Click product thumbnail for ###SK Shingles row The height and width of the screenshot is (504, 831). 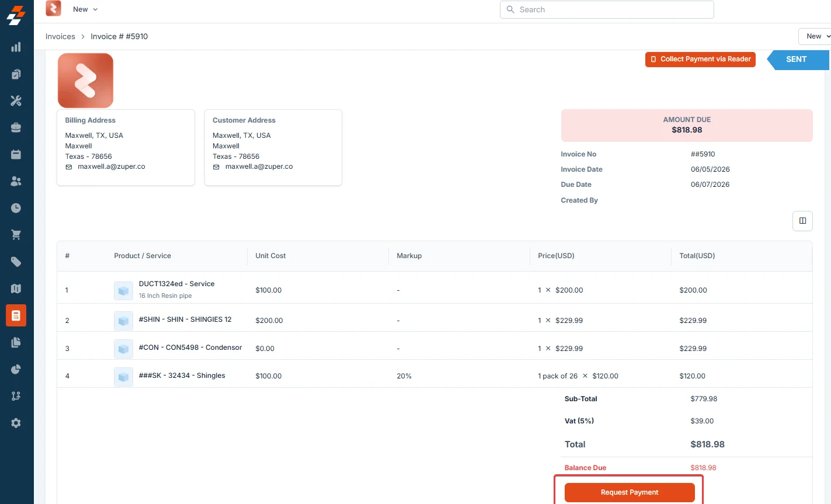[123, 377]
